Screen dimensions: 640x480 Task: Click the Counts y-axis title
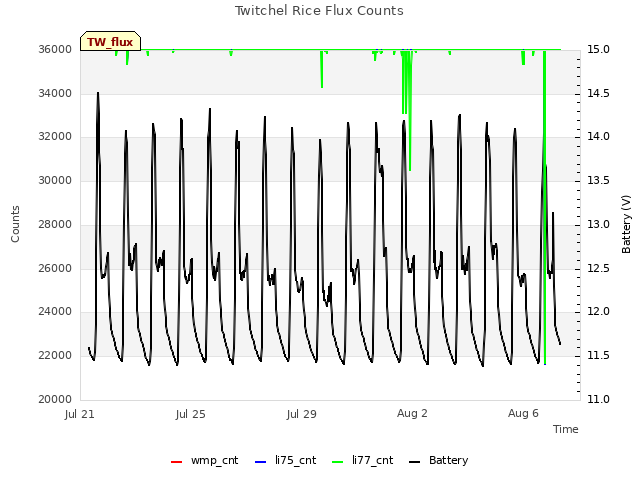pos(15,224)
